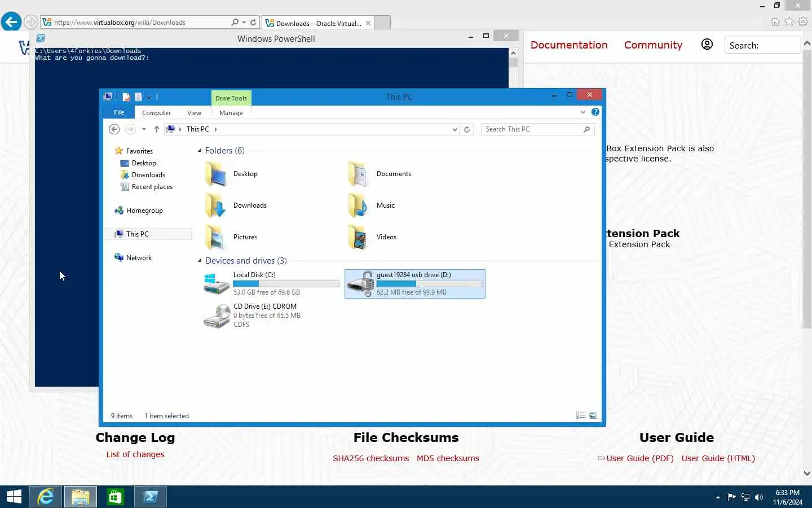Select the Downloads folder icon

(x=215, y=205)
